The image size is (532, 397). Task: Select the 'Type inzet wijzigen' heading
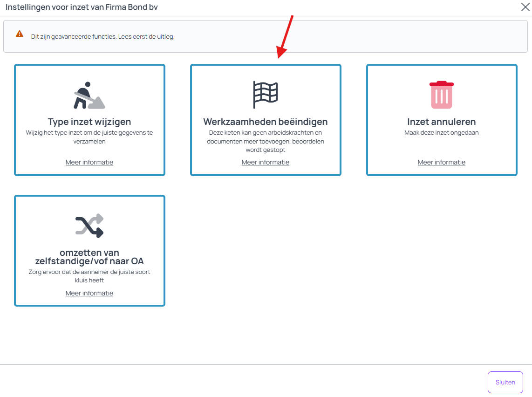click(x=89, y=122)
